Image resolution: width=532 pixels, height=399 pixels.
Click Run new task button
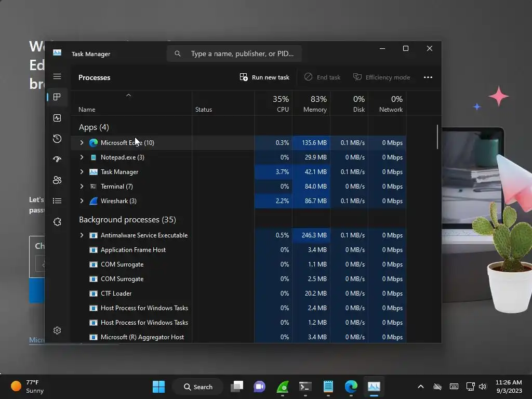tap(264, 77)
